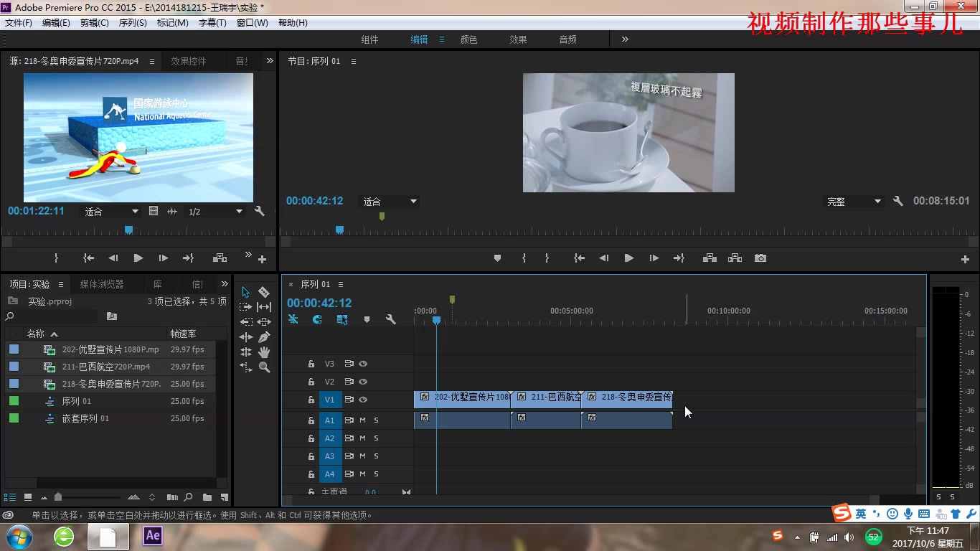Play the Program monitor
This screenshot has width=980, height=551.
(x=629, y=258)
